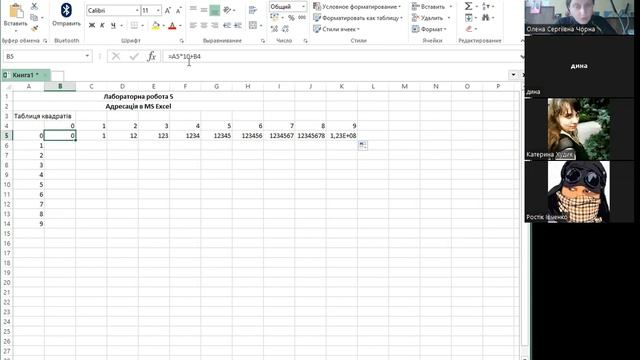Toggle underline formatting (Ч)
Image resolution: width=640 pixels, height=360 pixels.
click(x=113, y=26)
